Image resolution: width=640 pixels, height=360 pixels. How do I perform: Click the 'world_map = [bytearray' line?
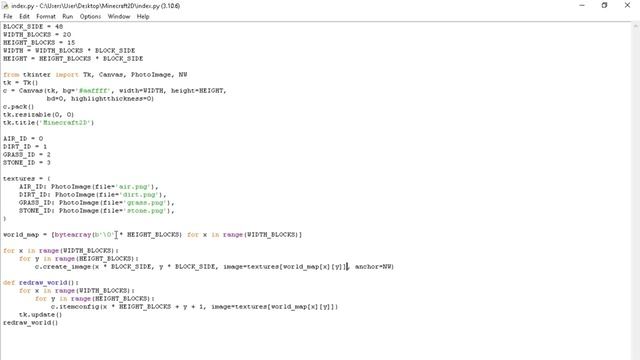point(153,235)
